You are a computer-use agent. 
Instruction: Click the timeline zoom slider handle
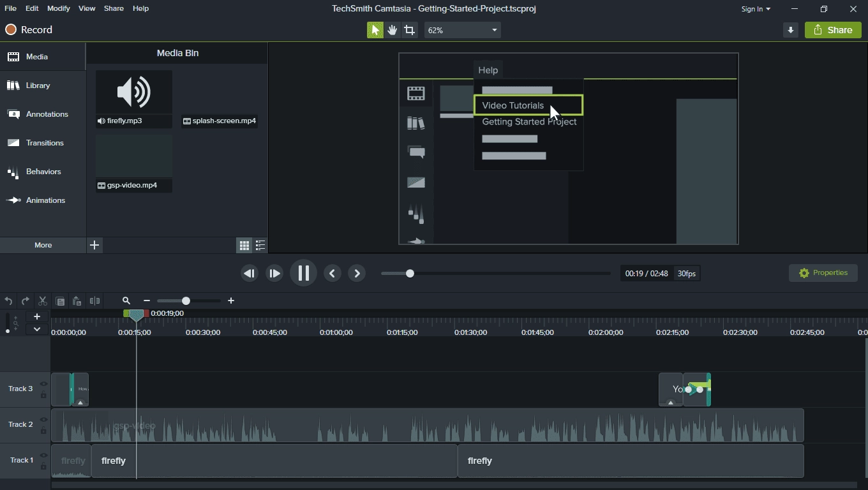click(x=186, y=301)
